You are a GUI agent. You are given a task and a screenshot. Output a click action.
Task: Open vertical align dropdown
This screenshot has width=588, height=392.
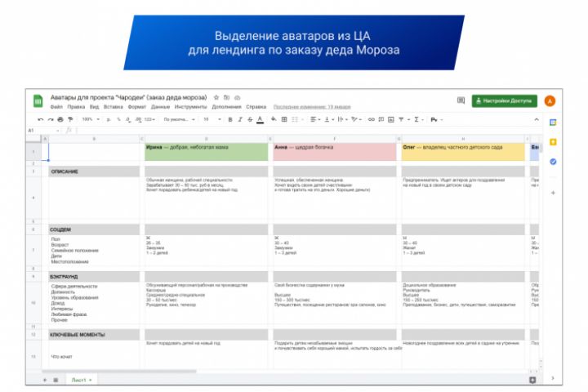329,120
